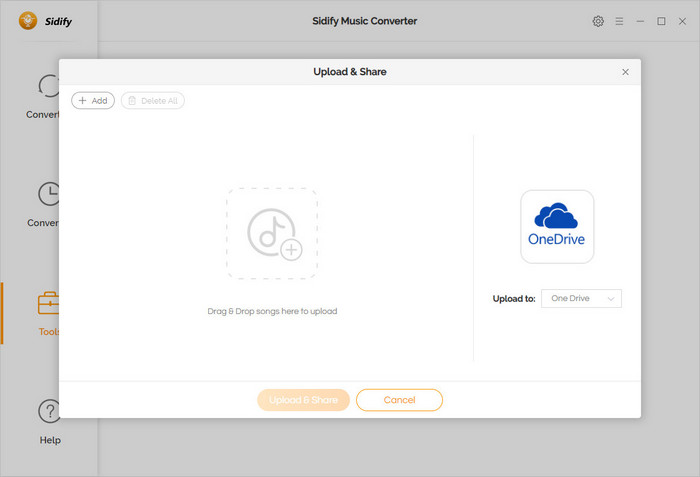Click the Upload & Share button
700x477 pixels.
pyautogui.click(x=303, y=400)
